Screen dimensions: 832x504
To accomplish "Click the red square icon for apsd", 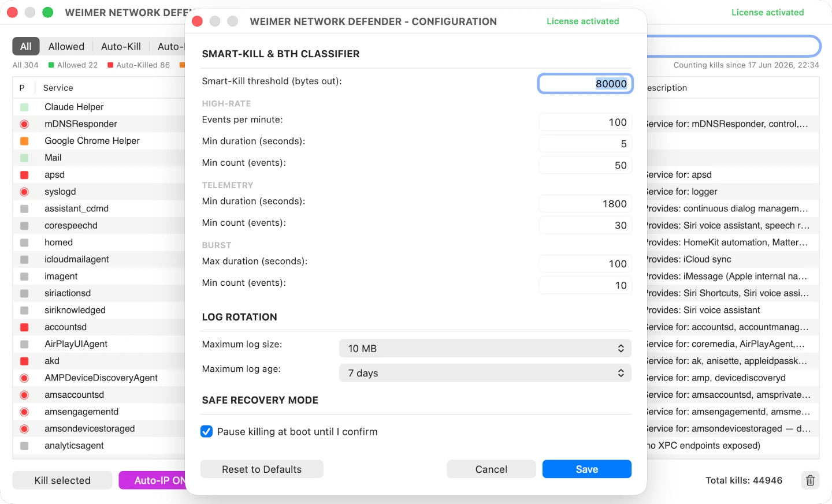I will [x=24, y=175].
